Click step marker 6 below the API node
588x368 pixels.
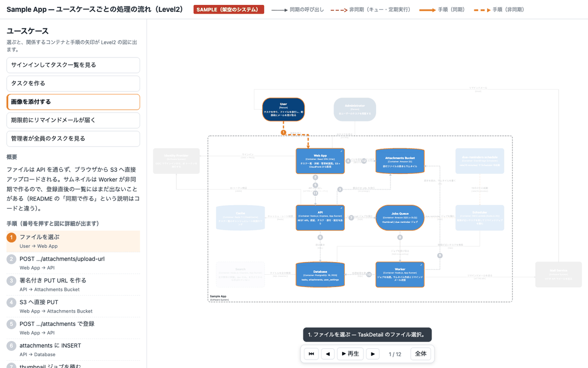pos(320,237)
